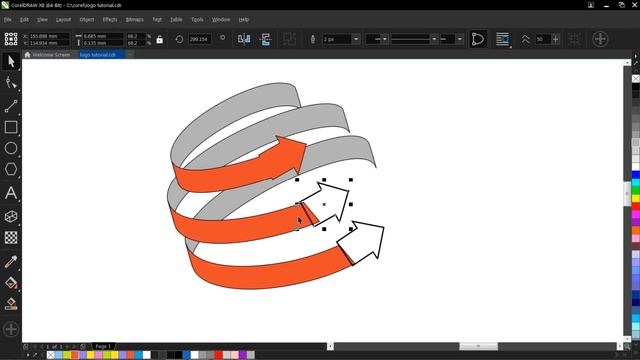Open the outline width dropdown
Screen dimensions: 640x360
356,39
